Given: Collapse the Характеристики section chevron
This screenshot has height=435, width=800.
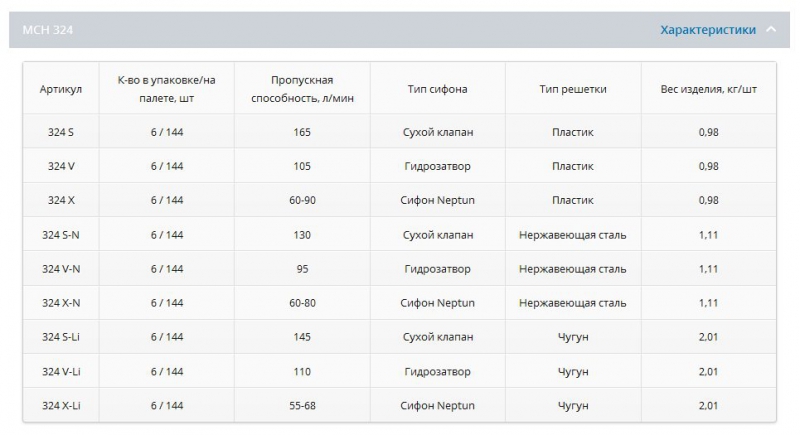Looking at the screenshot, I should (771, 30).
